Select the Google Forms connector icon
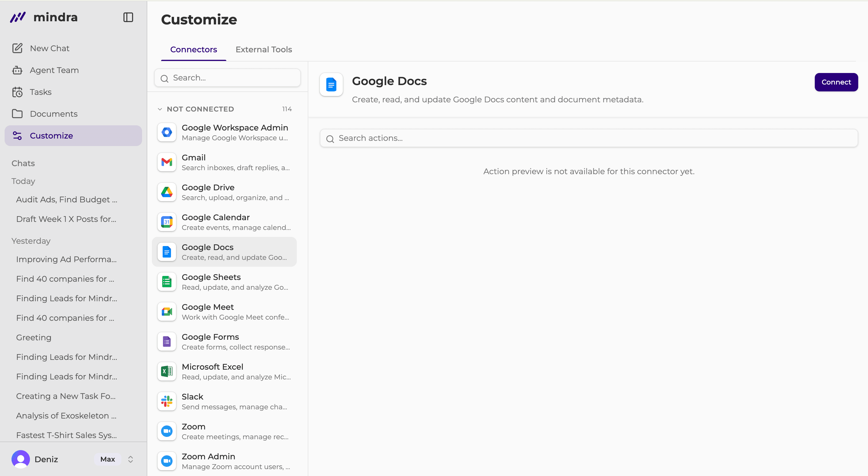The width and height of the screenshot is (868, 476). tap(167, 341)
